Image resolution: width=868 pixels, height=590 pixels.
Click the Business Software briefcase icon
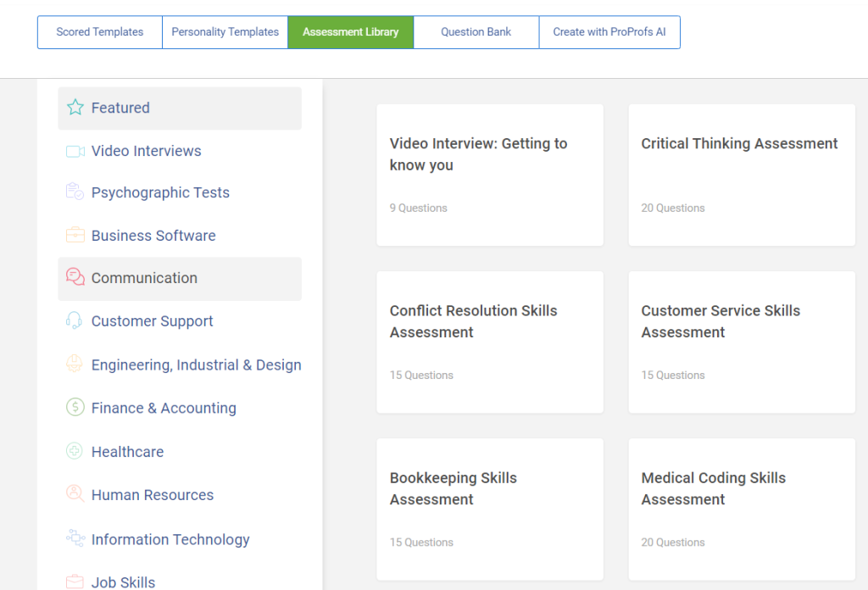coord(75,236)
